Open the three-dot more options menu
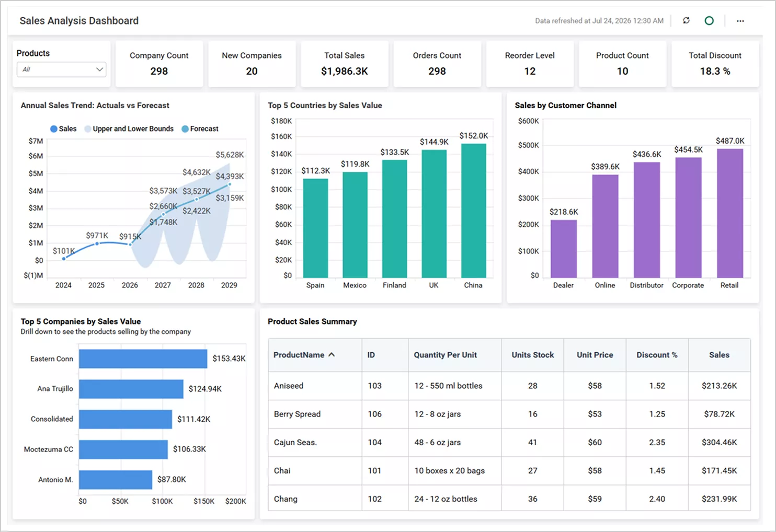Viewport: 776px width, 532px height. [x=740, y=21]
